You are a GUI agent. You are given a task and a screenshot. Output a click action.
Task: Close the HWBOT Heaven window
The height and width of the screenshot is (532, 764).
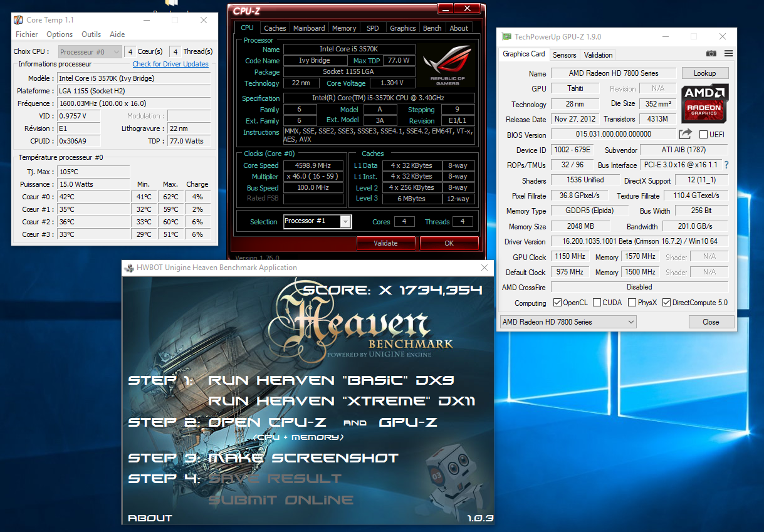(x=484, y=268)
